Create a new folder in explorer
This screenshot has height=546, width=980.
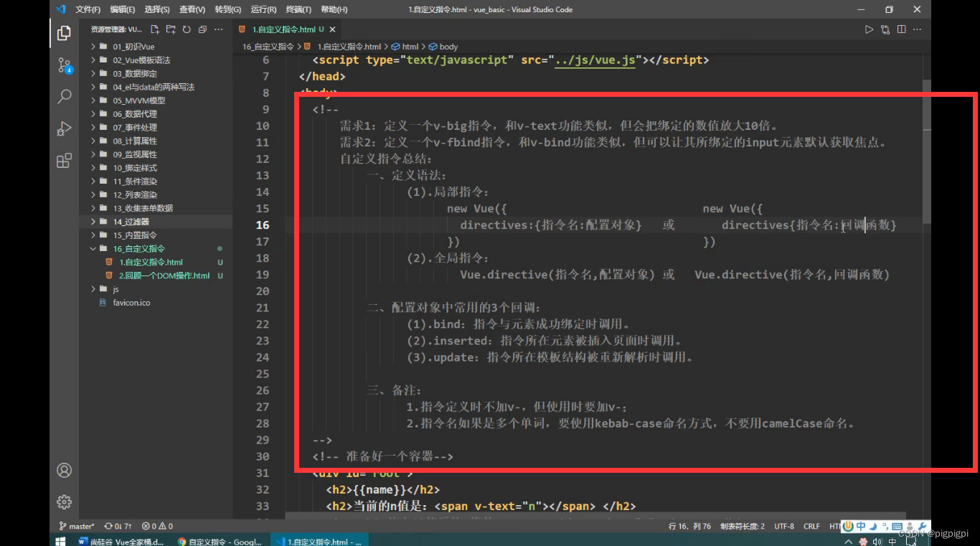pyautogui.click(x=171, y=29)
